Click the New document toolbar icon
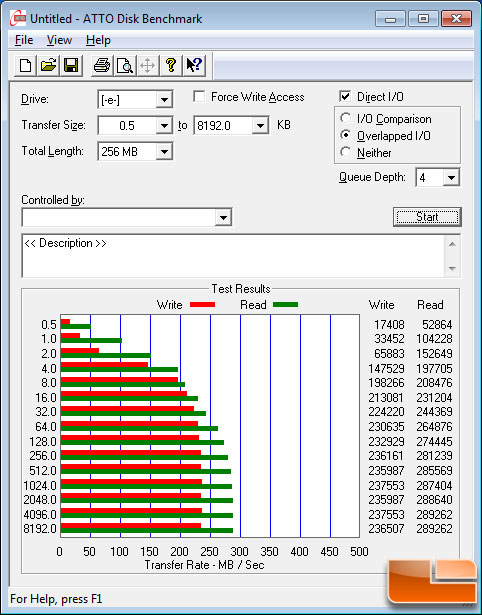Screen dimensions: 482x615 (25, 65)
